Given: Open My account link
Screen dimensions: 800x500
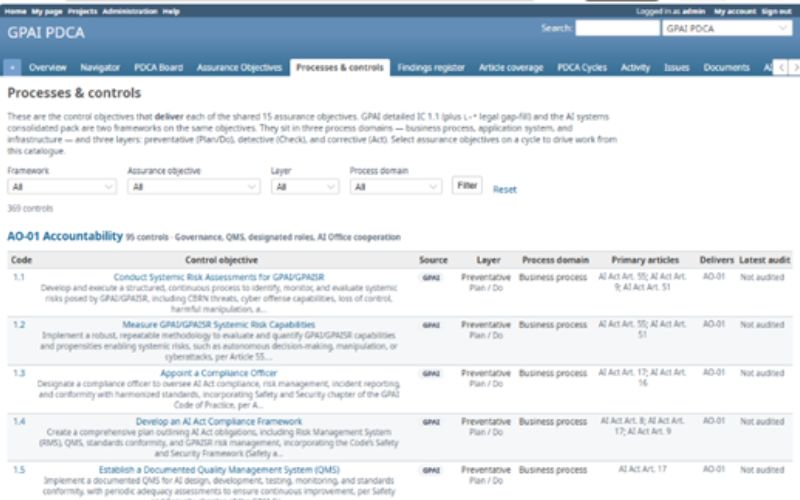Looking at the screenshot, I should (735, 11).
